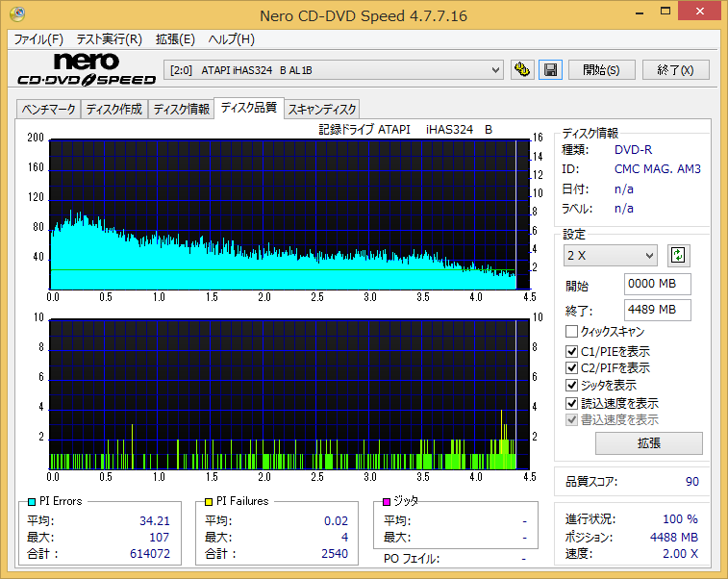Uncheck 読込速度を表示 checkbox
This screenshot has height=579, width=728.
571,403
